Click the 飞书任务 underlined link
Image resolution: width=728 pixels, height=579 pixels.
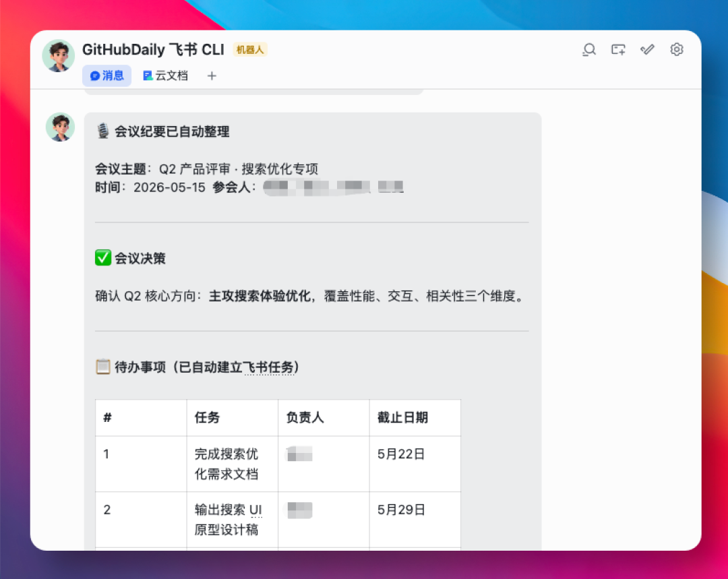269,367
